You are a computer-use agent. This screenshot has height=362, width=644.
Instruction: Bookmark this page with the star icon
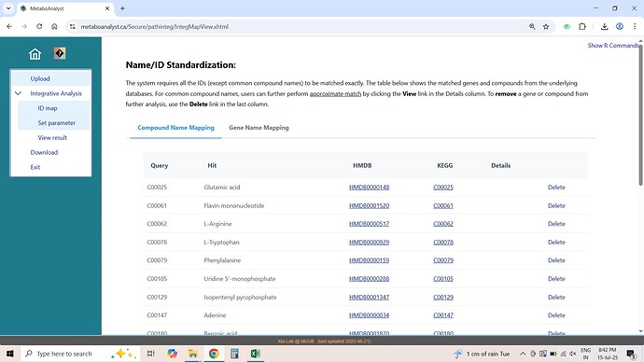pos(546,27)
